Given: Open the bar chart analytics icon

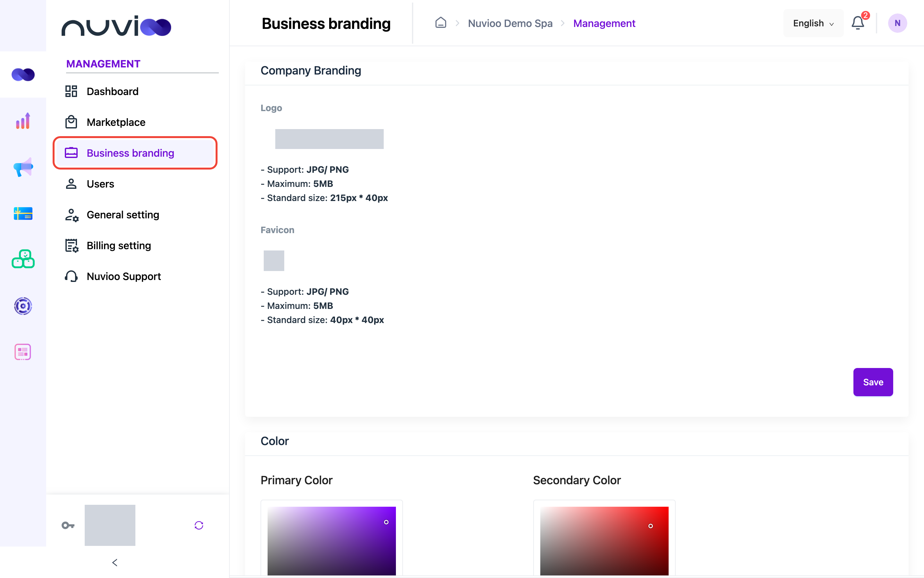Looking at the screenshot, I should (23, 121).
